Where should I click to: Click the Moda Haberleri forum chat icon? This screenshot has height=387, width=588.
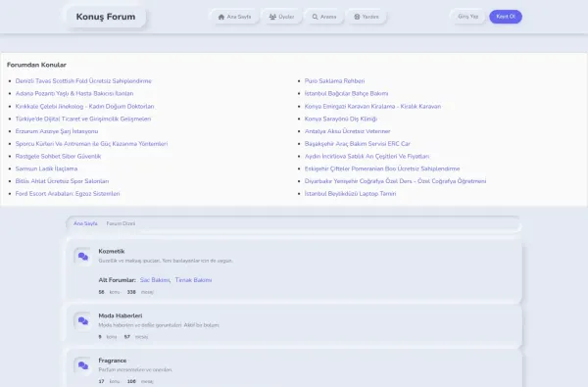pyautogui.click(x=83, y=321)
